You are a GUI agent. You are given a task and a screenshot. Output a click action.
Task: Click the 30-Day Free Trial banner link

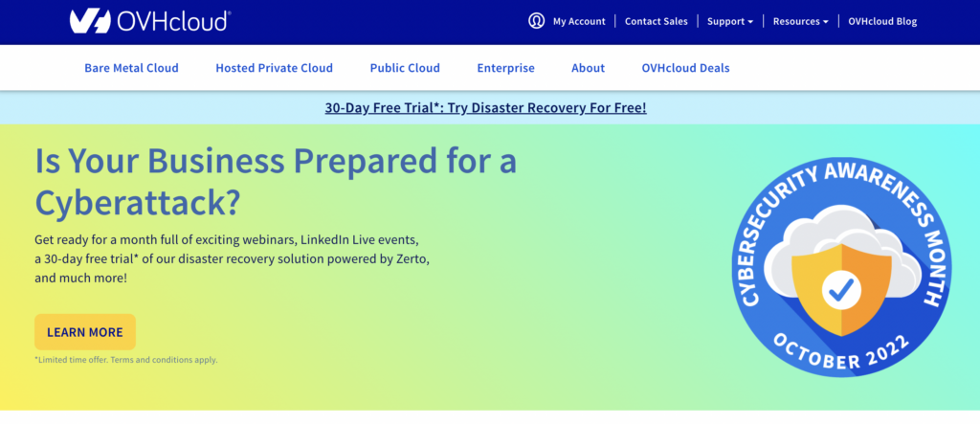(485, 107)
